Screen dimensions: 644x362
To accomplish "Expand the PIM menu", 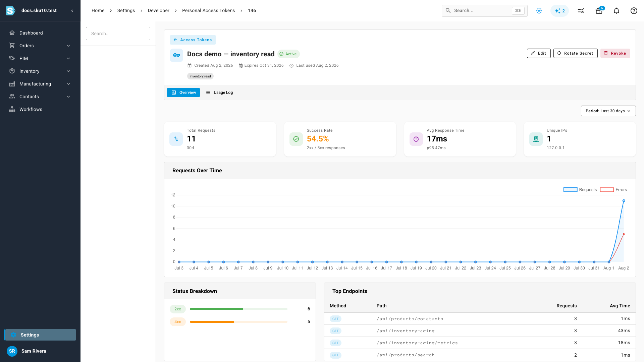I will tap(68, 58).
